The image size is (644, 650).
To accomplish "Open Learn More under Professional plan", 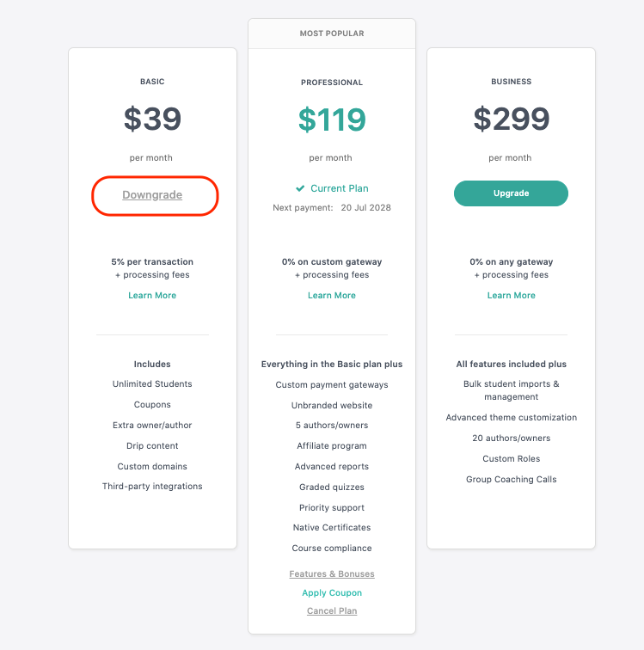I will 332,295.
